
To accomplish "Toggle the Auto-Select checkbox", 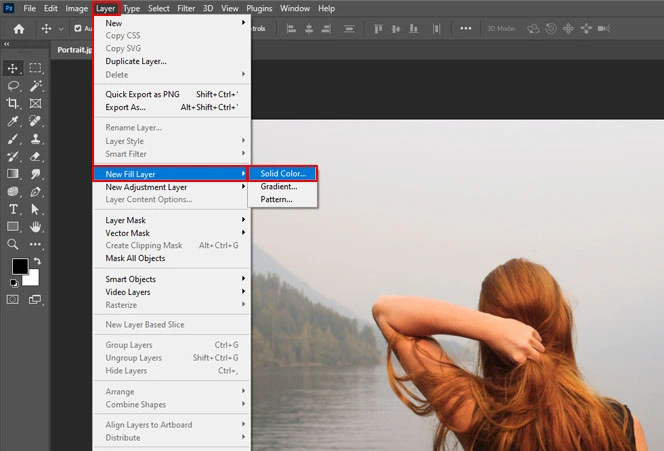I will click(x=78, y=28).
